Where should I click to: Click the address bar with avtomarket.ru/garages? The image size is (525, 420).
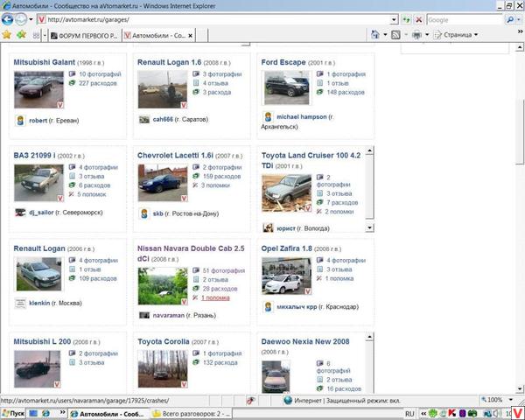214,20
